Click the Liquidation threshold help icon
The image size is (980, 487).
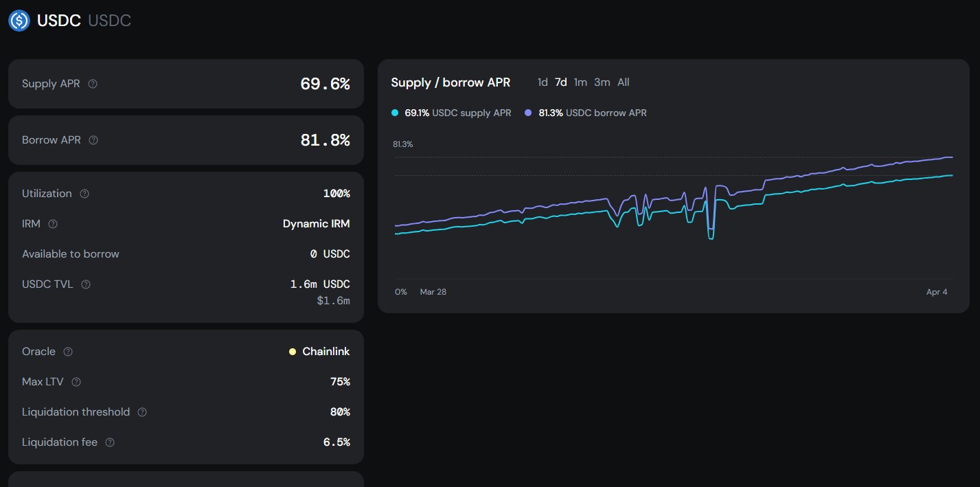[142, 412]
